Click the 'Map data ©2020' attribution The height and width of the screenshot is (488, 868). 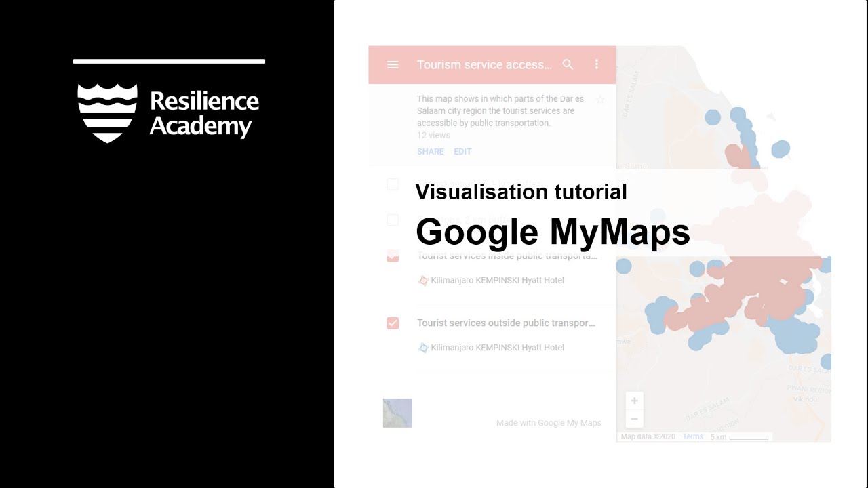648,437
